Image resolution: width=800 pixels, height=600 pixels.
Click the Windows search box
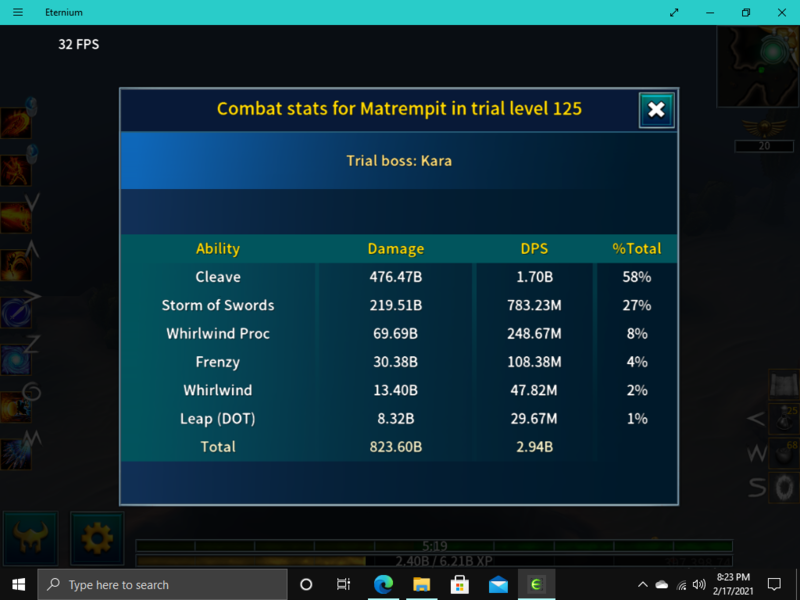point(163,584)
